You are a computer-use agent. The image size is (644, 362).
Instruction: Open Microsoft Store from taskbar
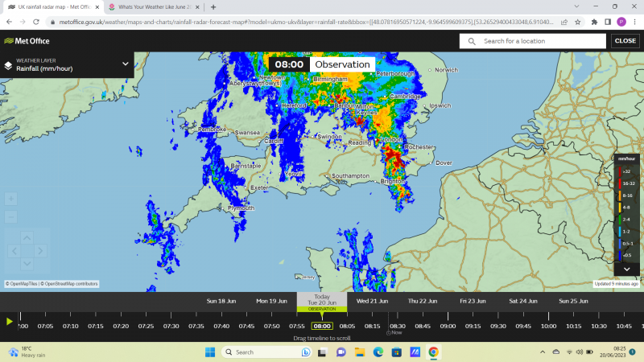pos(396,352)
